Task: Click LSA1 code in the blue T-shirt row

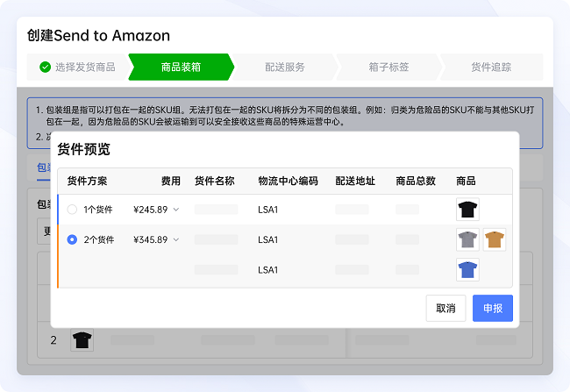Action: pos(268,270)
